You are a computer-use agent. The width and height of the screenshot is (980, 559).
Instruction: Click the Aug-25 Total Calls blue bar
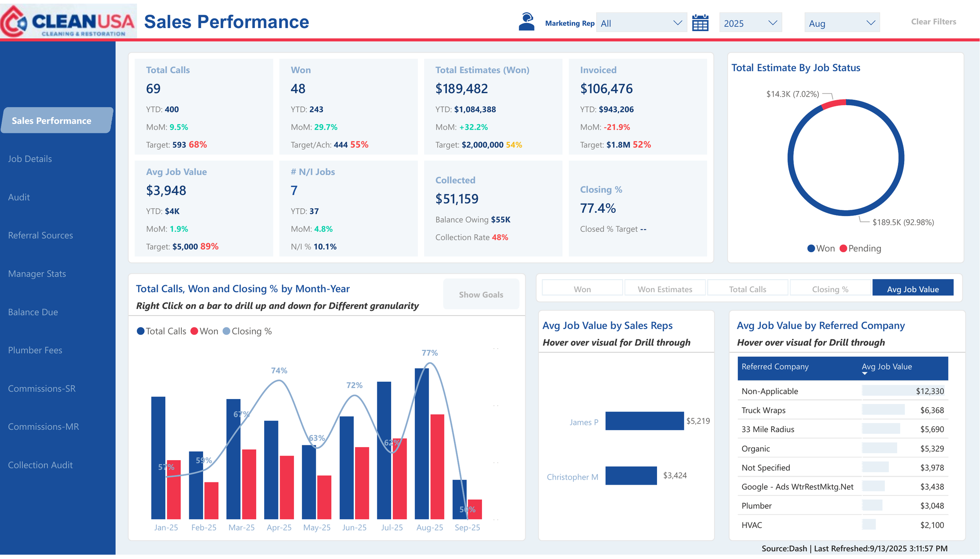click(421, 443)
